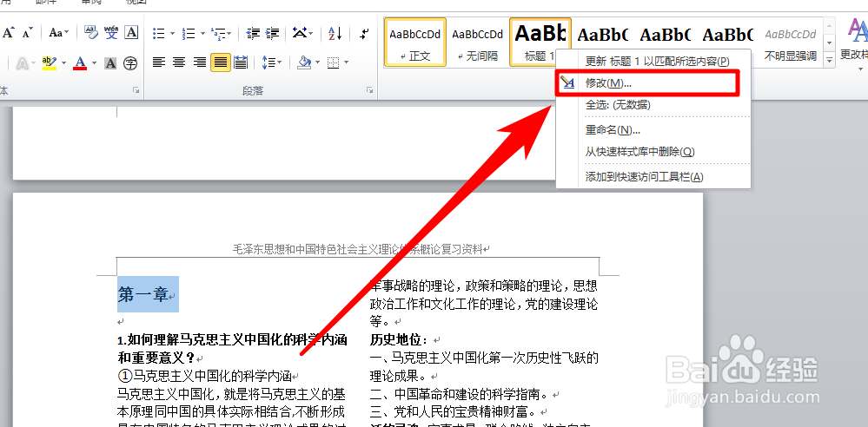Select the 正文 style thumbnail
868x427 pixels.
[415, 42]
